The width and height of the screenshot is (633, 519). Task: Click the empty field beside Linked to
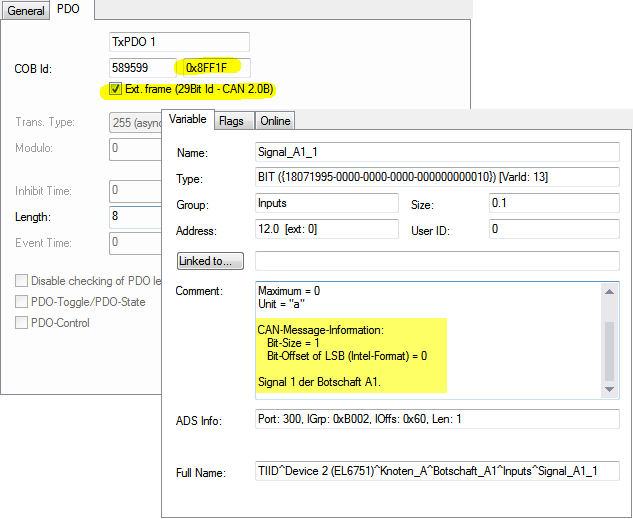tap(437, 261)
